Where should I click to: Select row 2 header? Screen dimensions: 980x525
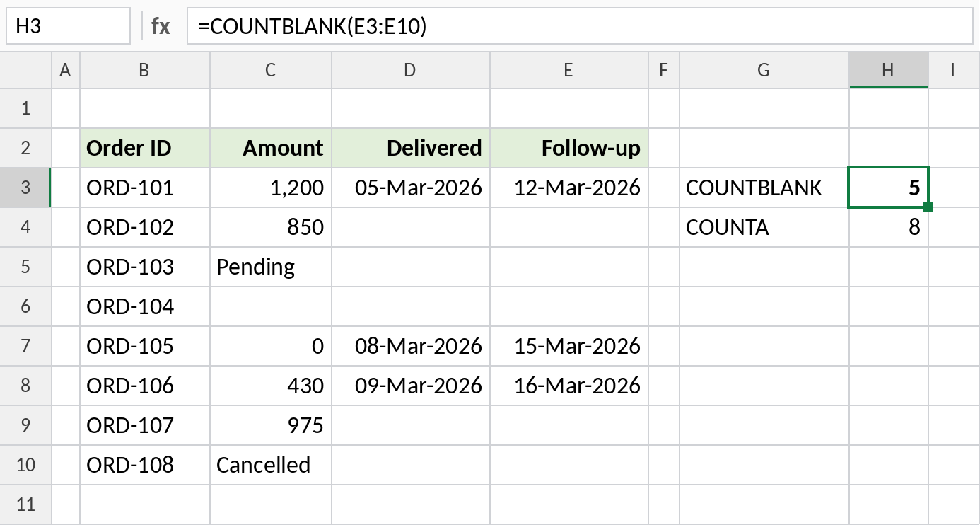pos(26,148)
